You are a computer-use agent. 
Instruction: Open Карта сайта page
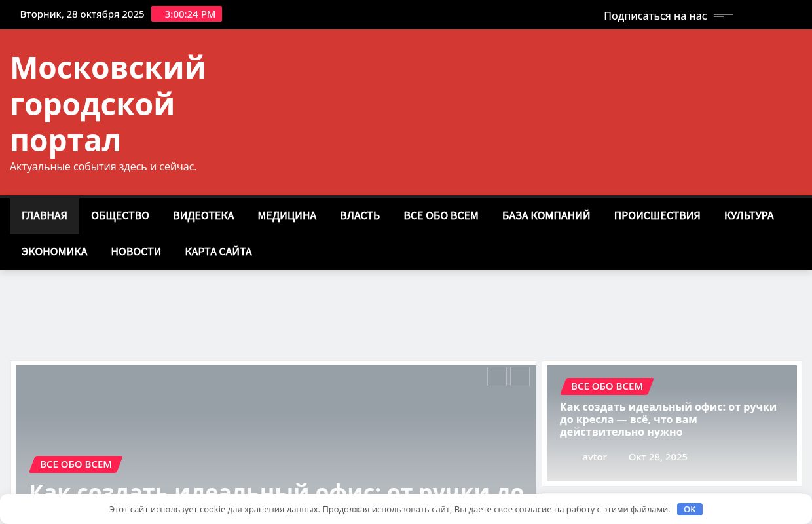point(218,252)
